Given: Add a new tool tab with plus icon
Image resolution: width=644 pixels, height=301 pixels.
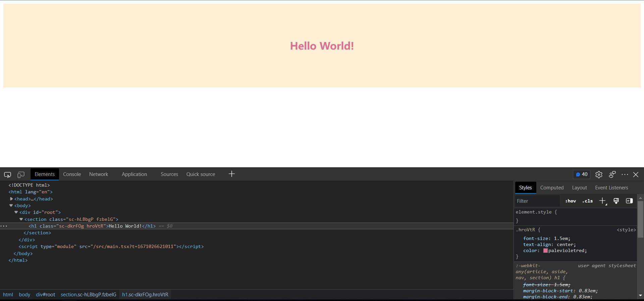Looking at the screenshot, I should [x=231, y=174].
